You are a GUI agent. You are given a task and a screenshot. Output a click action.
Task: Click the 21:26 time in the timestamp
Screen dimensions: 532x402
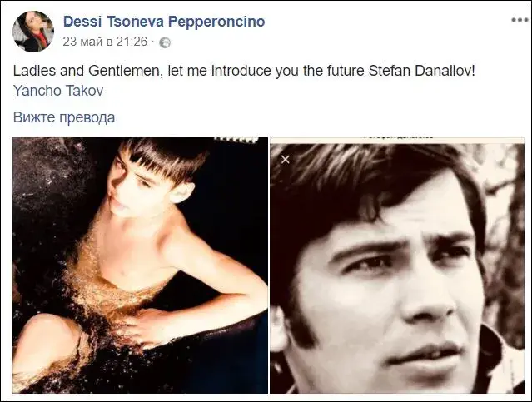coord(132,42)
